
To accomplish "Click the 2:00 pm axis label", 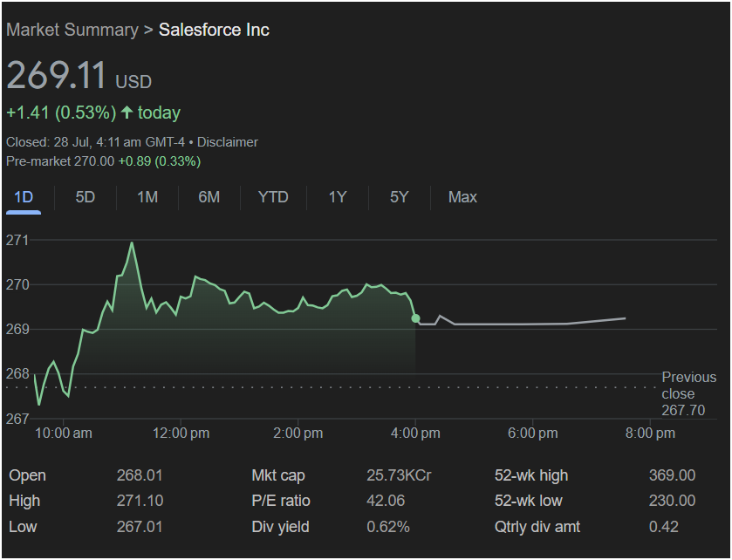I will click(298, 433).
